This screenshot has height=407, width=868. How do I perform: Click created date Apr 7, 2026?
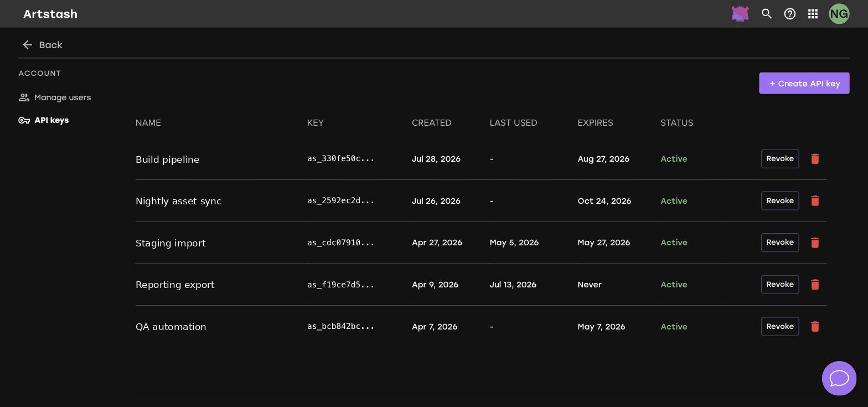(435, 327)
